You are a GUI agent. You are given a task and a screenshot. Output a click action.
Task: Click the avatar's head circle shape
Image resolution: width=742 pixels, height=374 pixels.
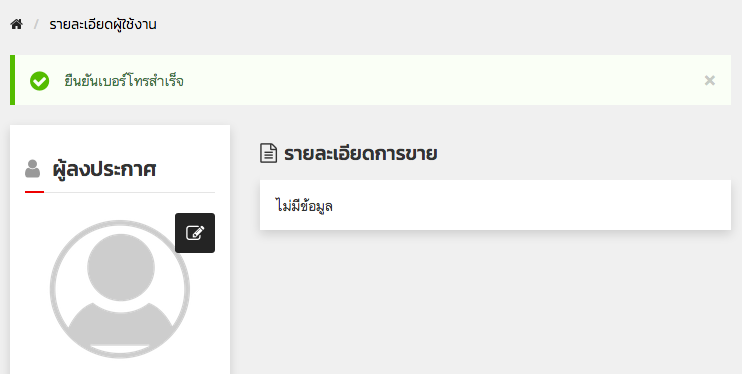tap(121, 267)
